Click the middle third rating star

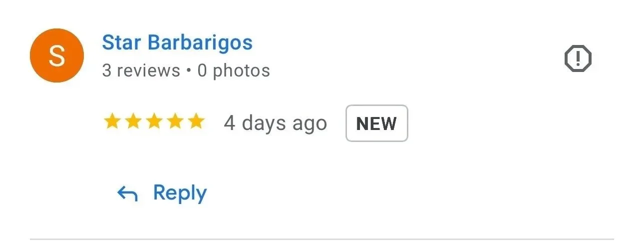pyautogui.click(x=154, y=121)
